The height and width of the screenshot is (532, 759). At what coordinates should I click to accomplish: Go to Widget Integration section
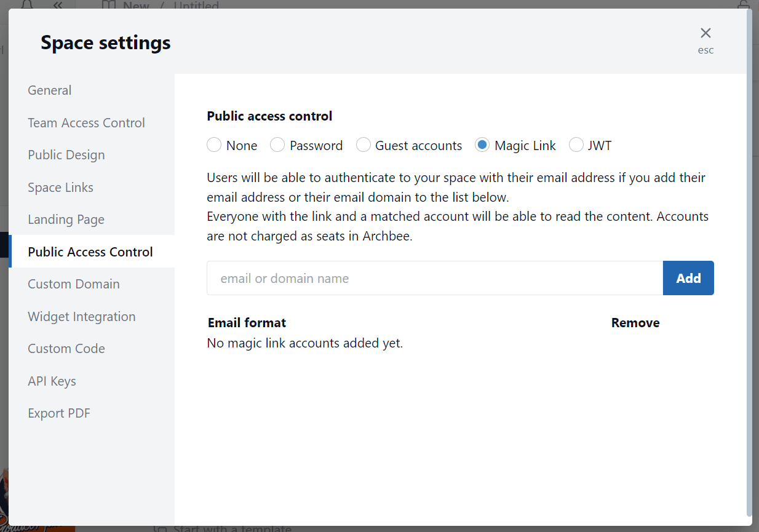[x=82, y=317]
